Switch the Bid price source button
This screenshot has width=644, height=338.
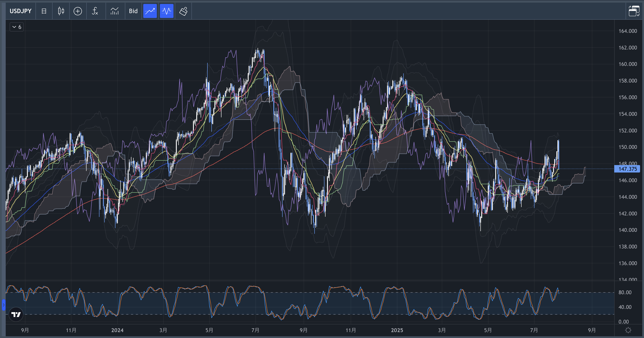point(133,11)
